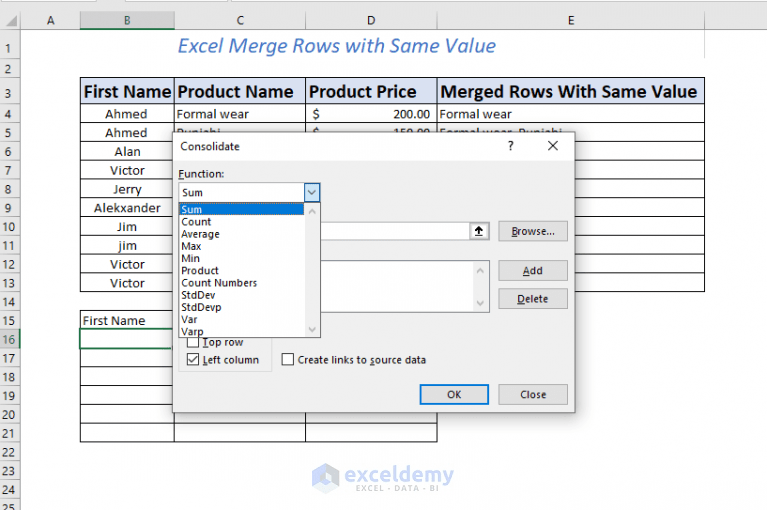Click the title 'Excel Merge Rows with Same Value'
The height and width of the screenshot is (510, 767).
point(337,46)
